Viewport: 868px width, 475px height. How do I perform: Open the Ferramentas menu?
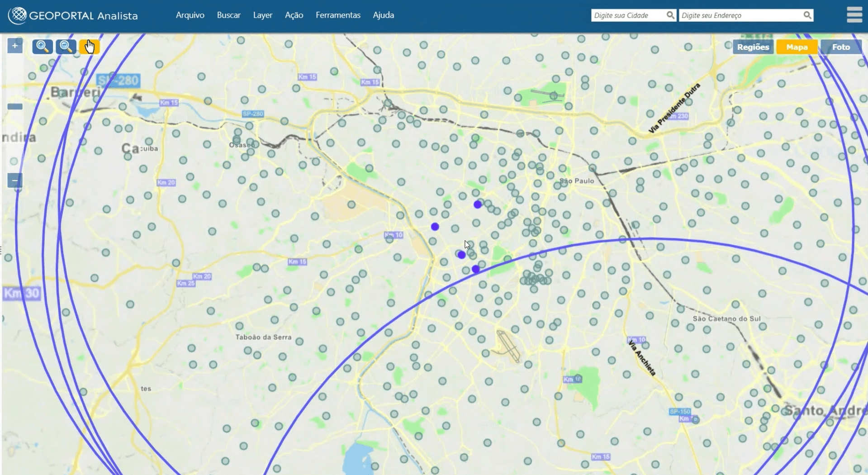pos(338,15)
